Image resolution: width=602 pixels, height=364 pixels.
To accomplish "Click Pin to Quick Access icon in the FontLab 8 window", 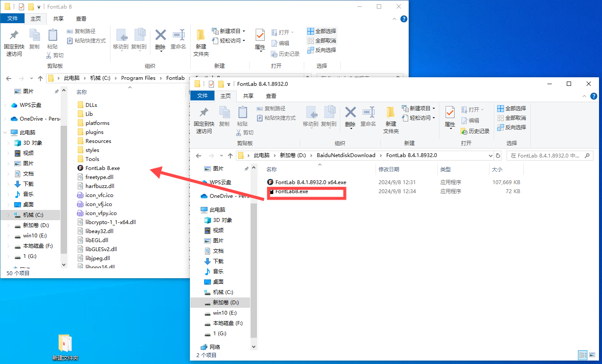I will [x=14, y=36].
